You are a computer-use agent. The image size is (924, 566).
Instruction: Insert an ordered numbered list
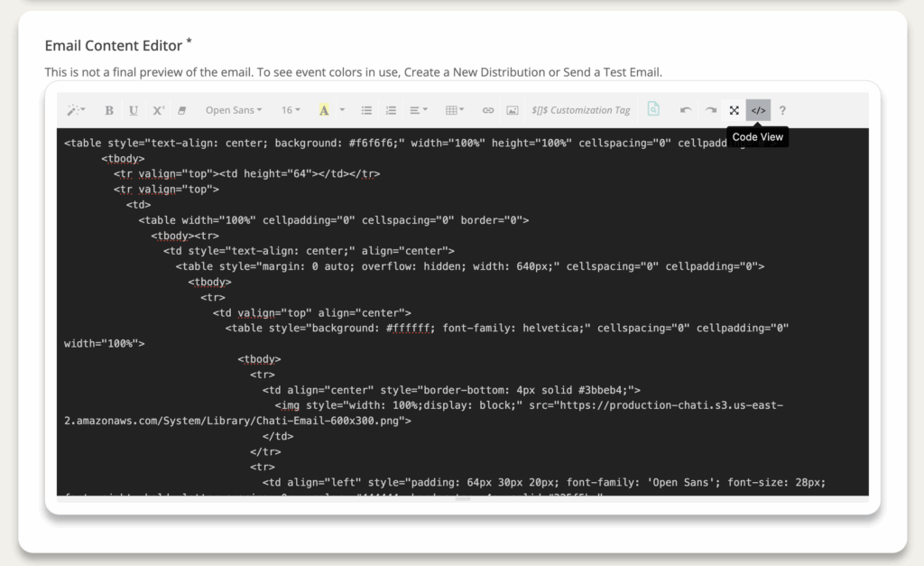[x=391, y=110]
